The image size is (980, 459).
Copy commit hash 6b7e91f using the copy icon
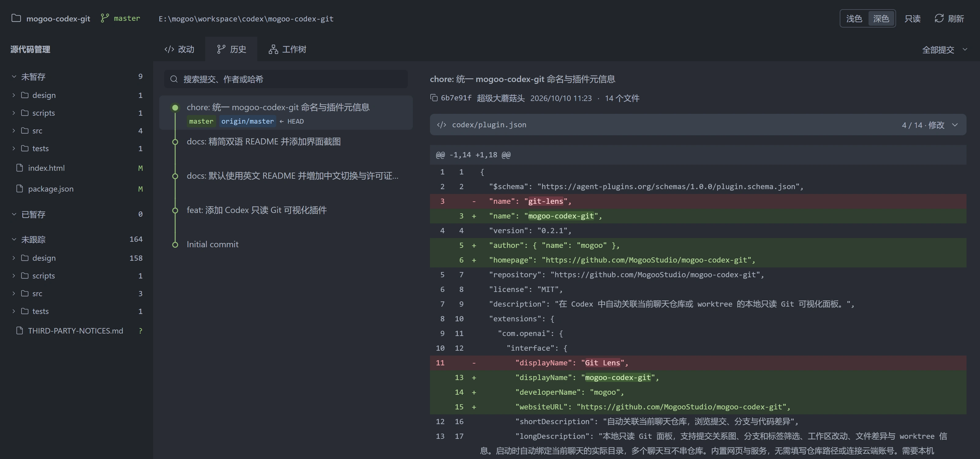pos(434,98)
